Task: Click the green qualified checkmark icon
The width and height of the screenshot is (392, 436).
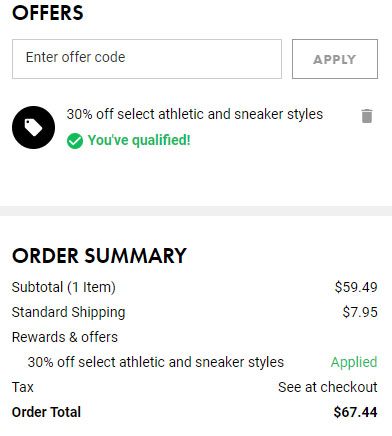Action: [75, 141]
